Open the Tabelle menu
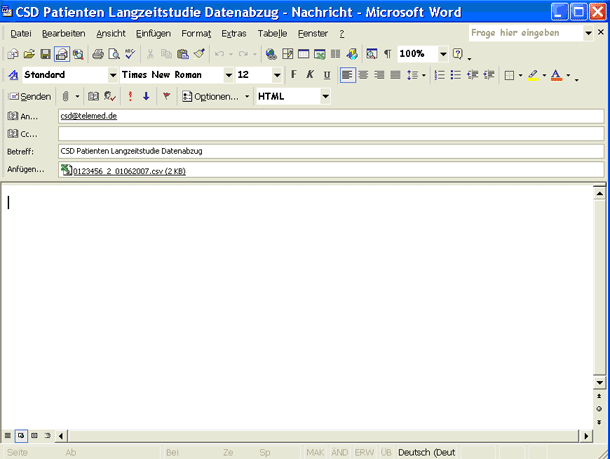The height and width of the screenshot is (459, 610). pos(272,33)
